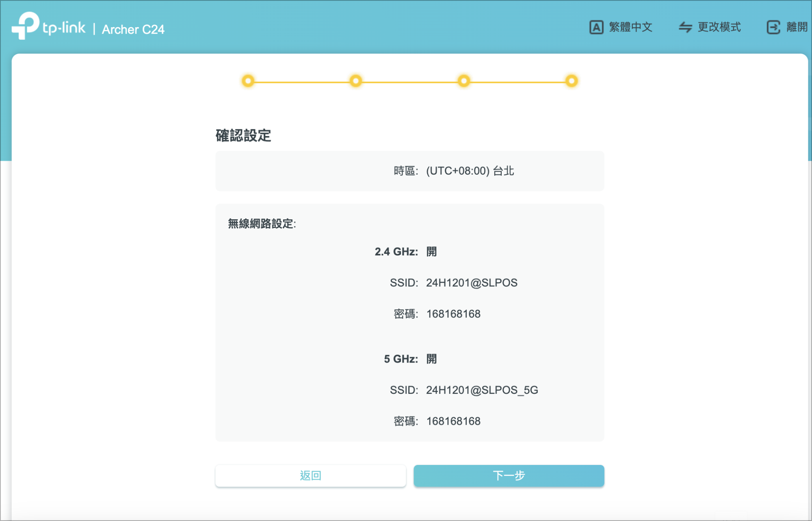Click the second progress step dot
This screenshot has height=521, width=812.
tap(356, 81)
